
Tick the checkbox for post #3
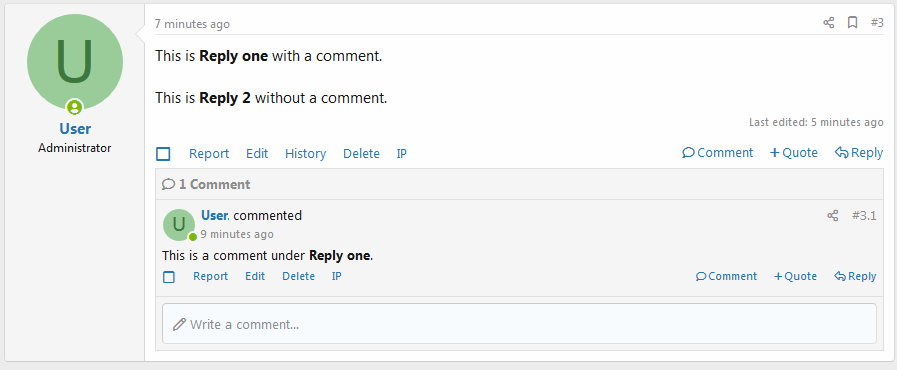coord(163,154)
